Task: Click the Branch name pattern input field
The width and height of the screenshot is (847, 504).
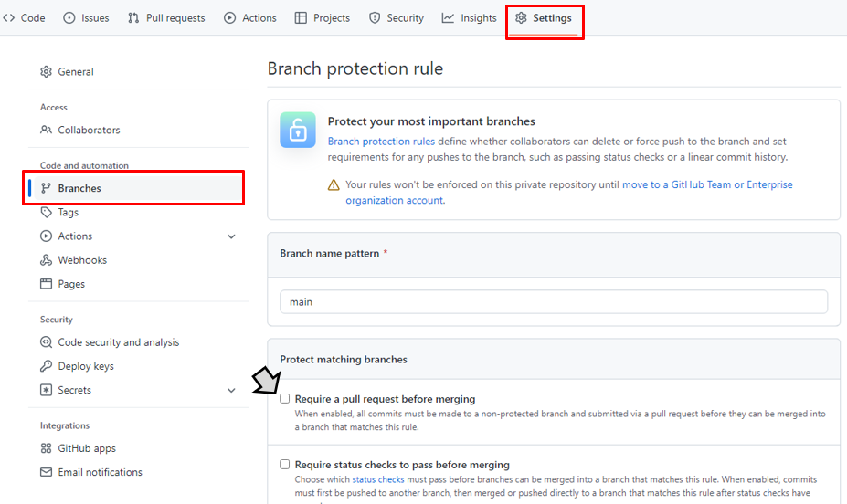Action: [554, 301]
